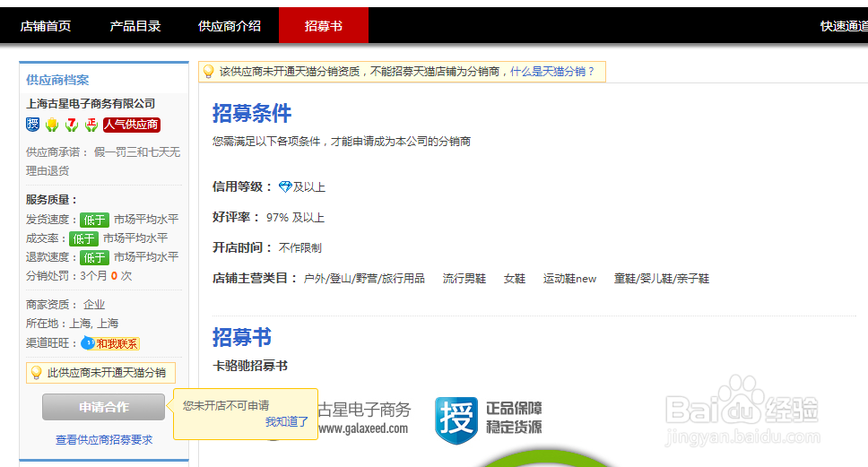Click the lightbulb icon in top notice
The image size is (868, 467).
[x=208, y=72]
